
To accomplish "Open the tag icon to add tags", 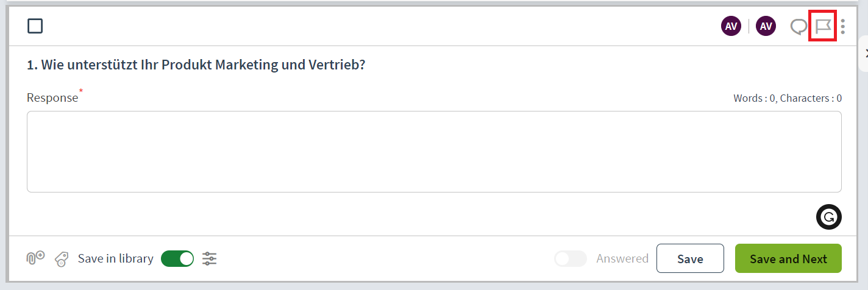I will [x=61, y=259].
